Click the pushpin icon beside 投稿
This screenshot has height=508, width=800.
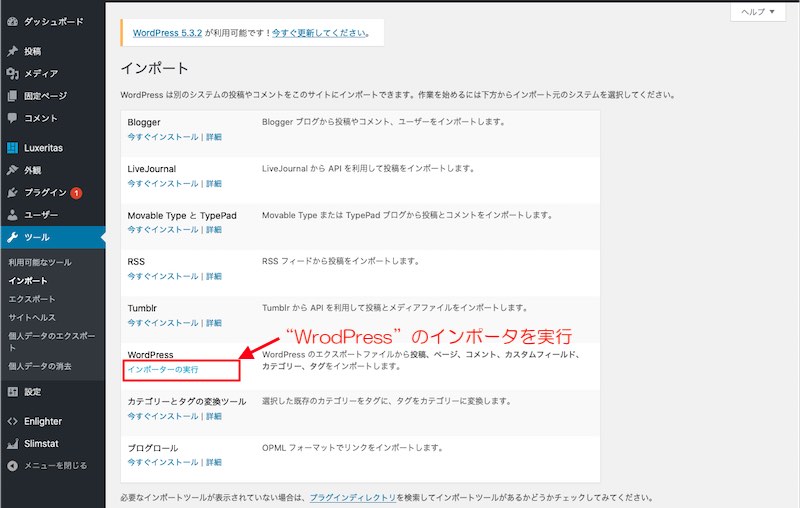13,51
